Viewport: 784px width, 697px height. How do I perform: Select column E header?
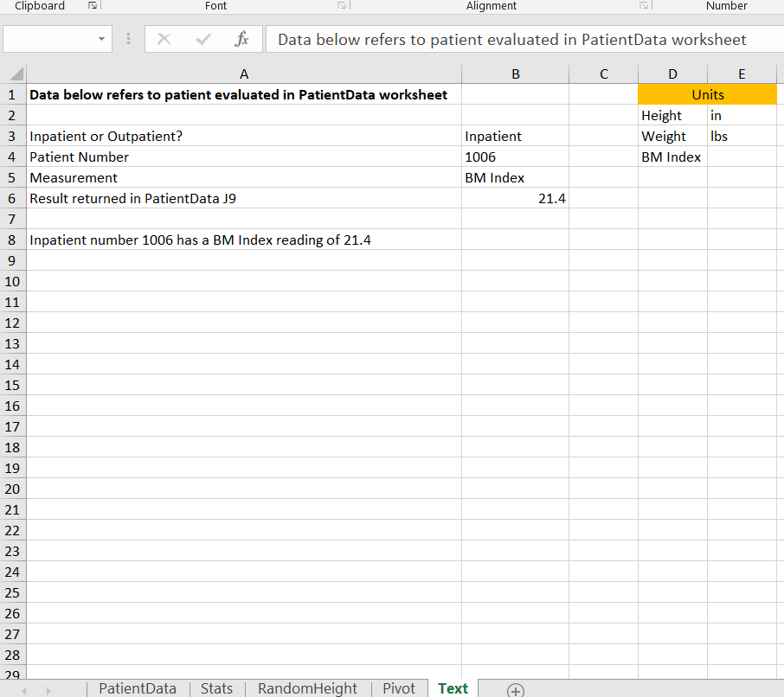(742, 74)
